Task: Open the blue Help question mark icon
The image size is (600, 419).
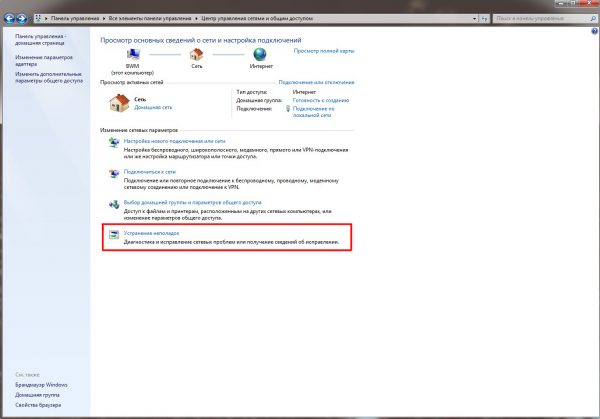Action: click(594, 32)
